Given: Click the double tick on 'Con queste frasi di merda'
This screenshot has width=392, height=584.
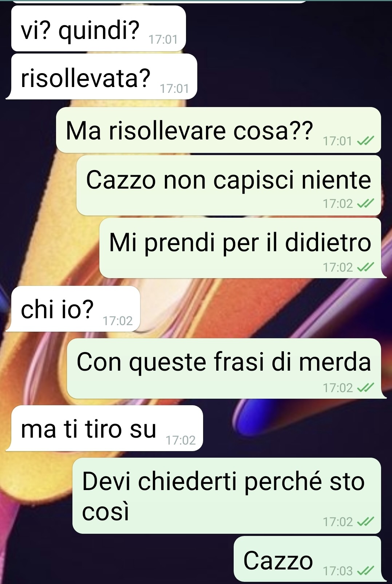Looking at the screenshot, I should (365, 388).
